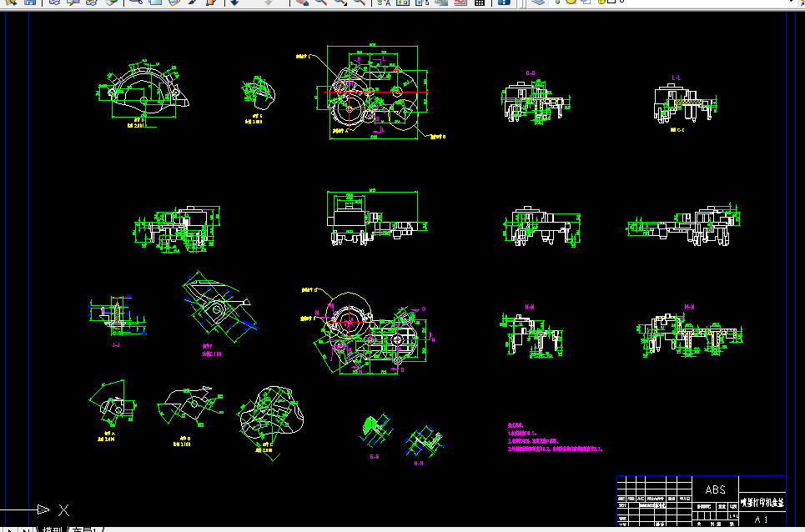The width and height of the screenshot is (805, 532).
Task: Select the G-G section view drawing
Action: (x=376, y=431)
